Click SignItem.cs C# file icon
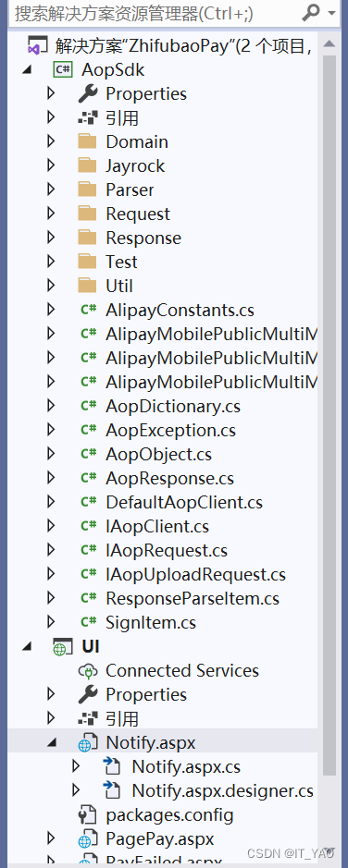 [88, 622]
